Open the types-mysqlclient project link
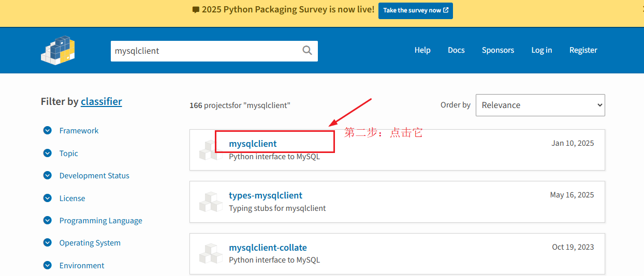 [266, 195]
